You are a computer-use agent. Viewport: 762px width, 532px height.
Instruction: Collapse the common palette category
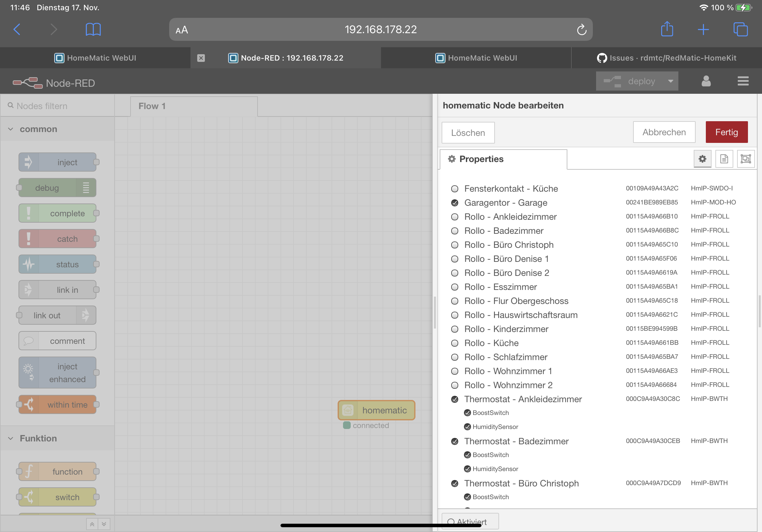[x=11, y=129]
